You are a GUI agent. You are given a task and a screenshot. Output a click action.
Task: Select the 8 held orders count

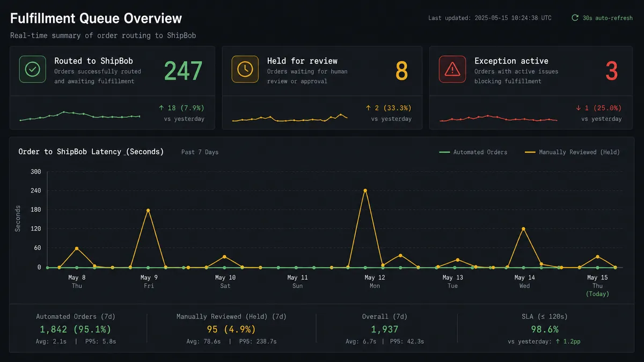click(401, 71)
